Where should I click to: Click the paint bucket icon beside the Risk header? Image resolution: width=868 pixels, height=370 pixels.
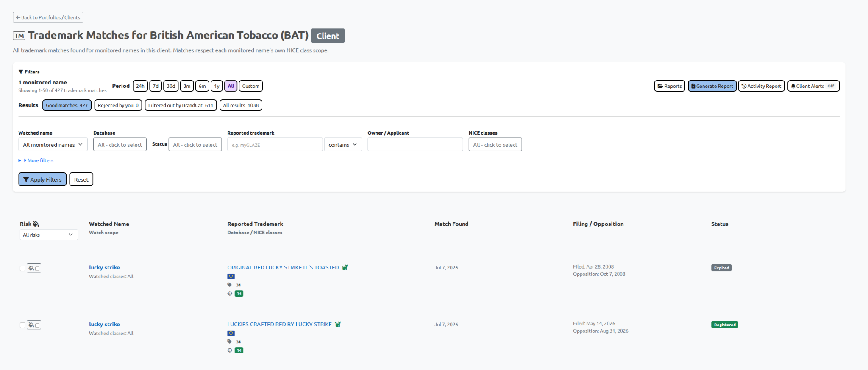[36, 224]
